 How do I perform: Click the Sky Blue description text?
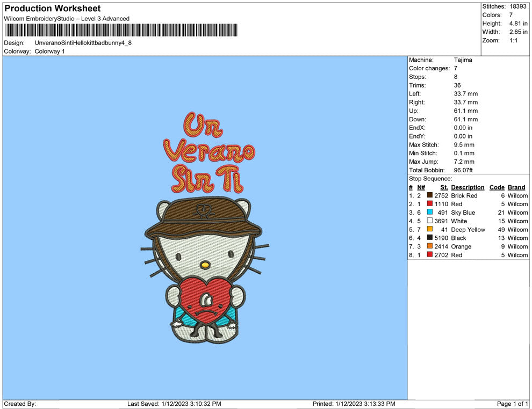coord(463,213)
